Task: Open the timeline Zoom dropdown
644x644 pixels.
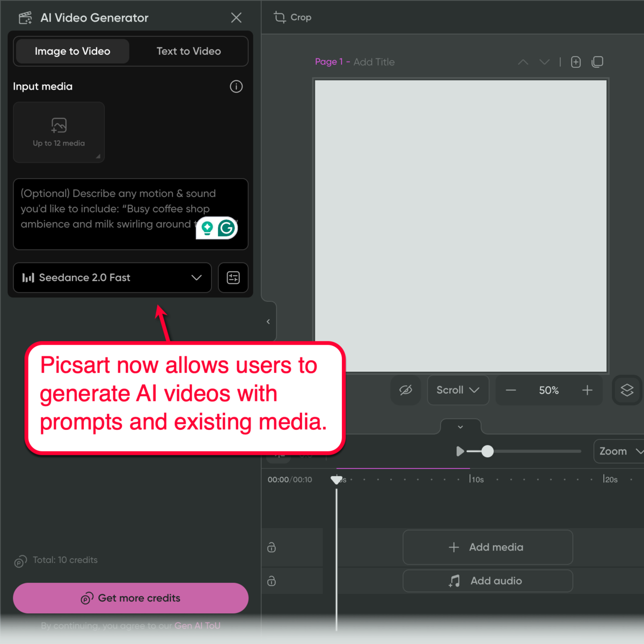Action: (619, 451)
